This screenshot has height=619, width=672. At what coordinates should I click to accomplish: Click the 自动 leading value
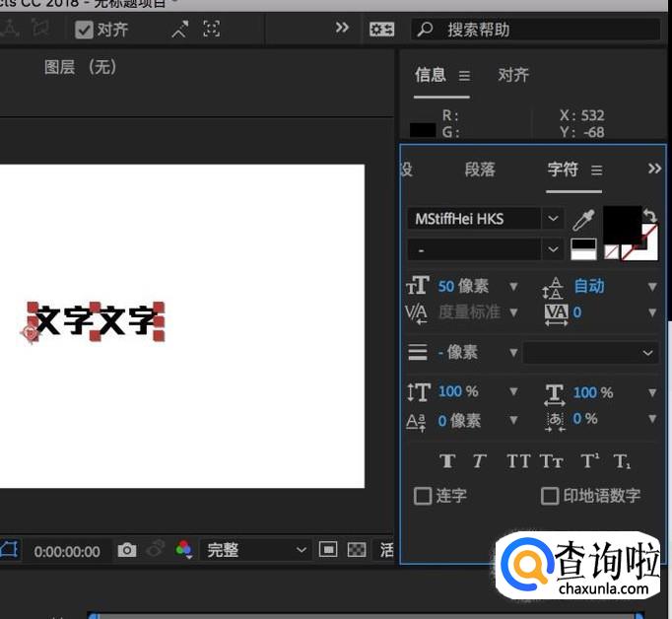pyautogui.click(x=589, y=286)
